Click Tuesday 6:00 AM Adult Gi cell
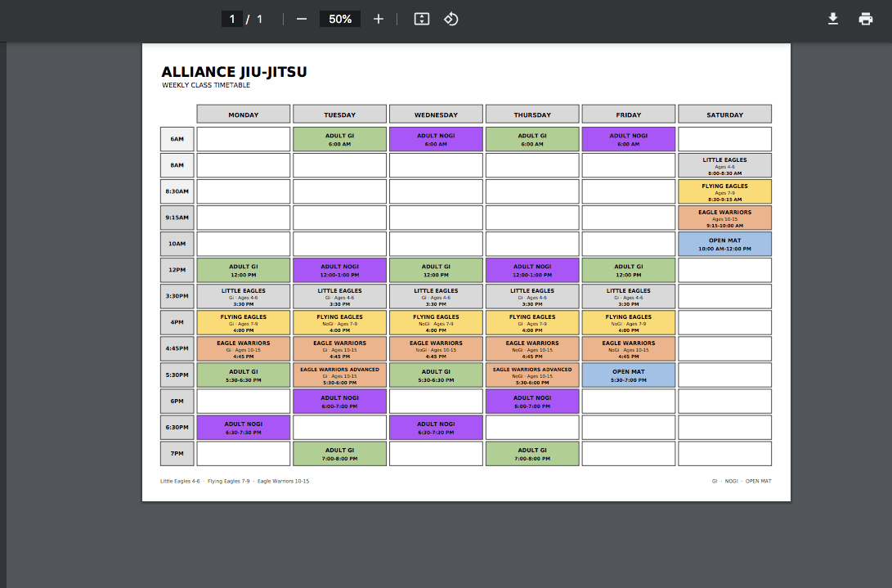This screenshot has width=892, height=588. coord(339,139)
